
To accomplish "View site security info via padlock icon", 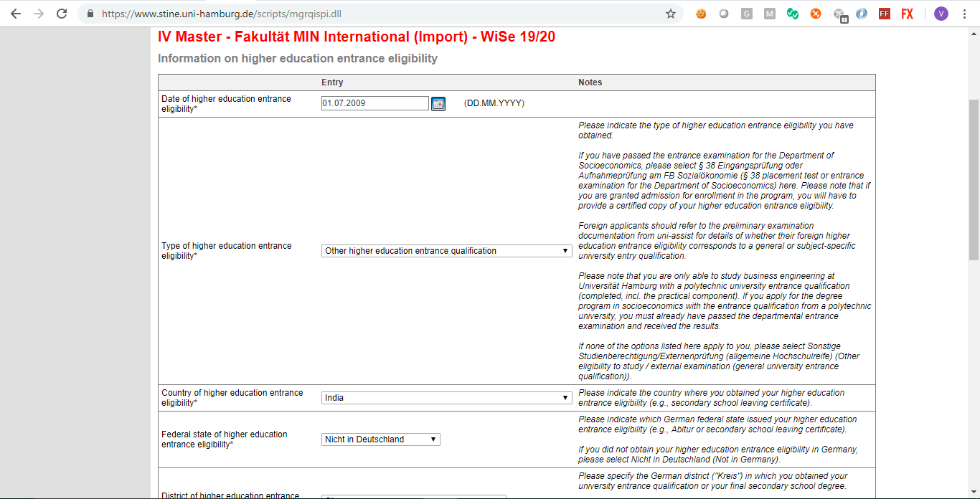I will point(90,14).
